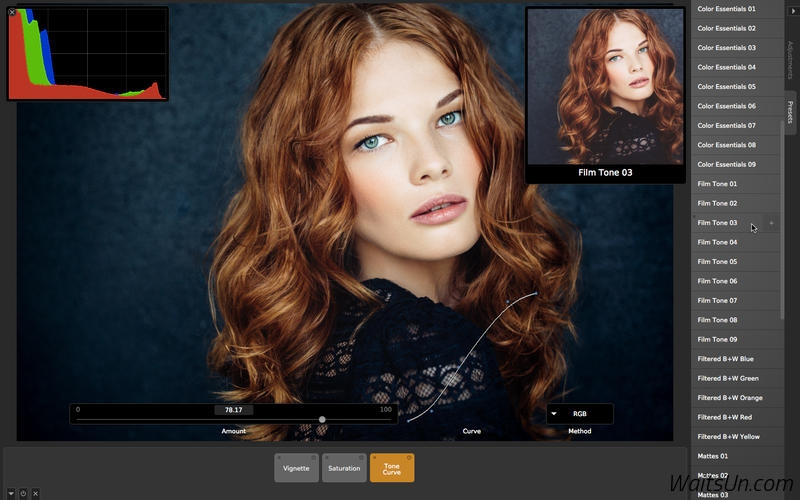Click the power icon at bottom-left
This screenshot has width=800, height=500.
23,492
